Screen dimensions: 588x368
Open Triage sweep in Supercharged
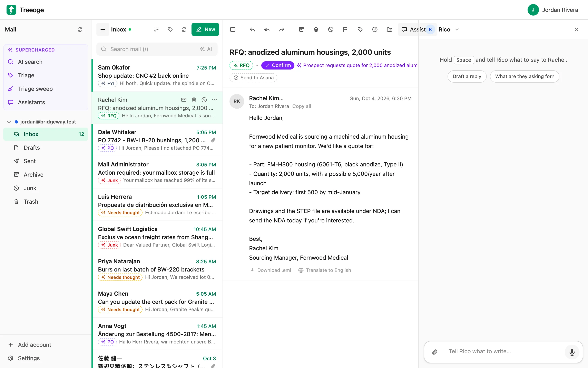(x=46, y=89)
